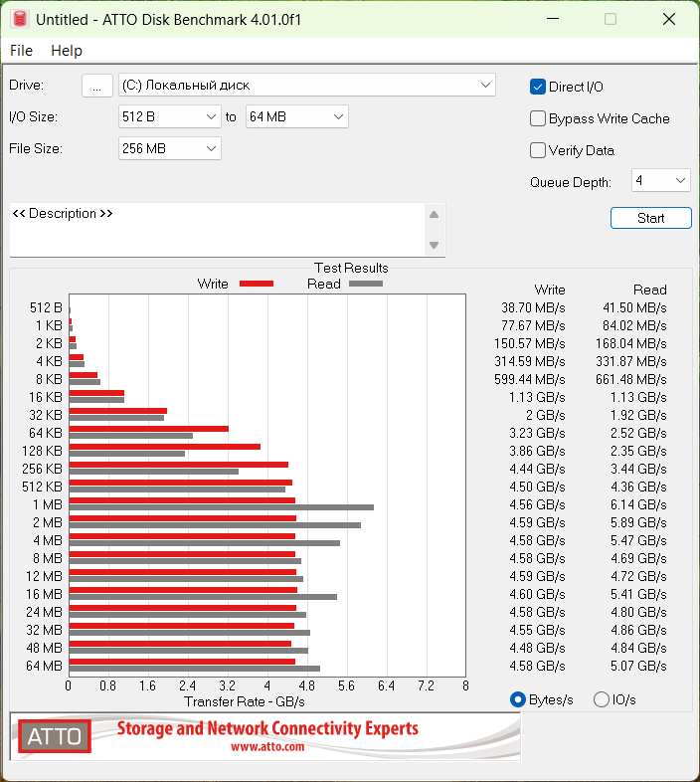
Task: Open the ATTO banner advertisement
Action: point(265,736)
